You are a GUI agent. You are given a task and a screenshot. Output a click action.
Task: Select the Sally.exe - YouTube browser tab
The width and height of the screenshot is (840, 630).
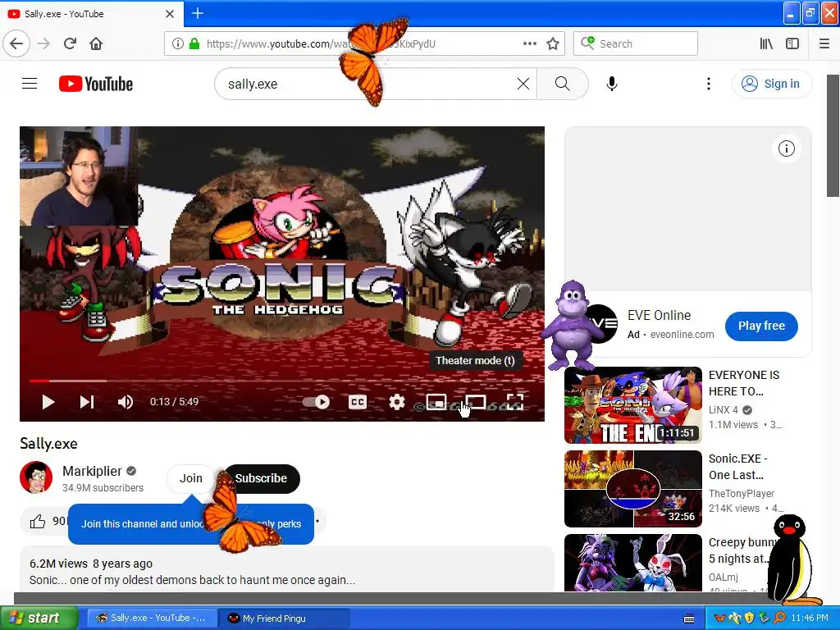92,14
